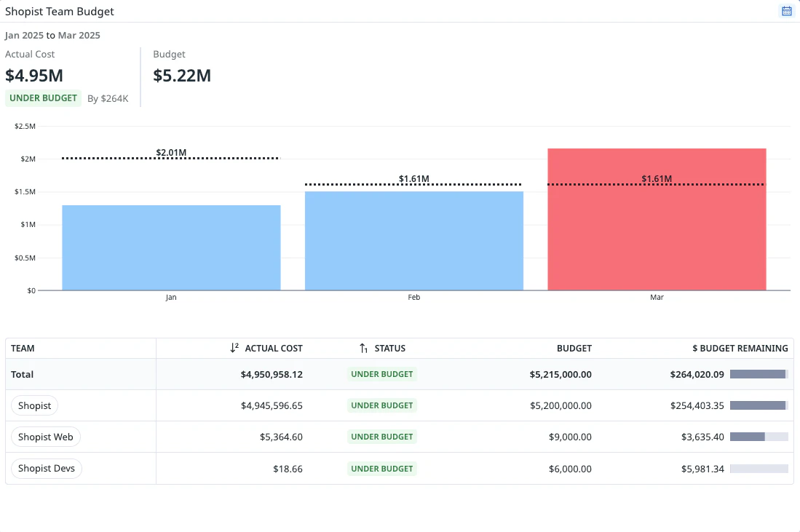Click UNDER BUDGET badge below $4.95M

(x=44, y=98)
